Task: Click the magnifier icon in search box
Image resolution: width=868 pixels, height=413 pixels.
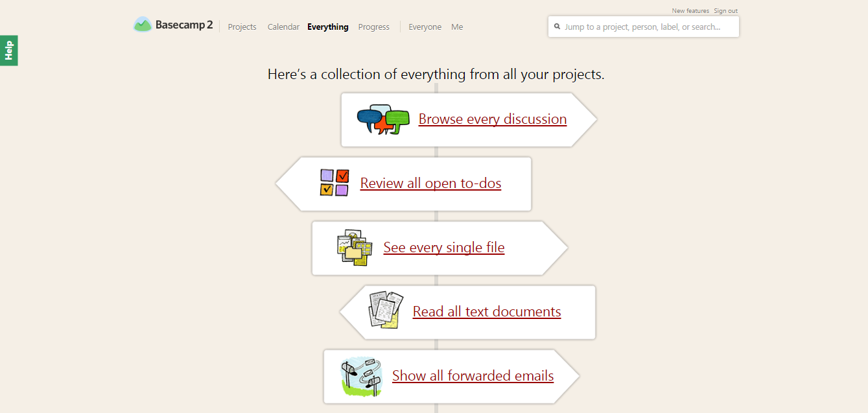Action: point(557,27)
